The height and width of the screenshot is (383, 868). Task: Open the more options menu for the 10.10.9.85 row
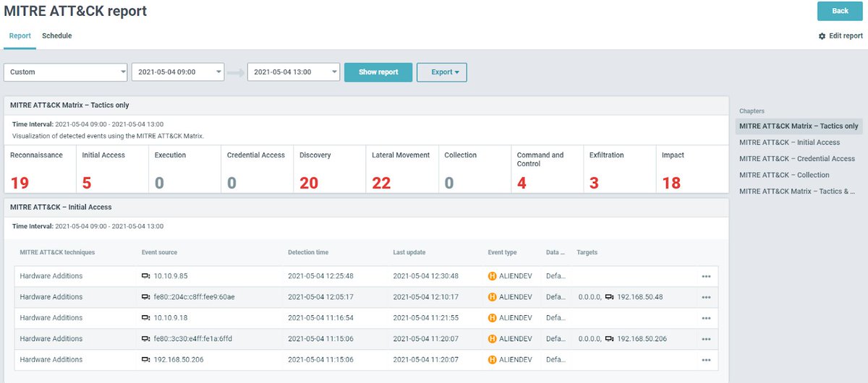click(706, 276)
